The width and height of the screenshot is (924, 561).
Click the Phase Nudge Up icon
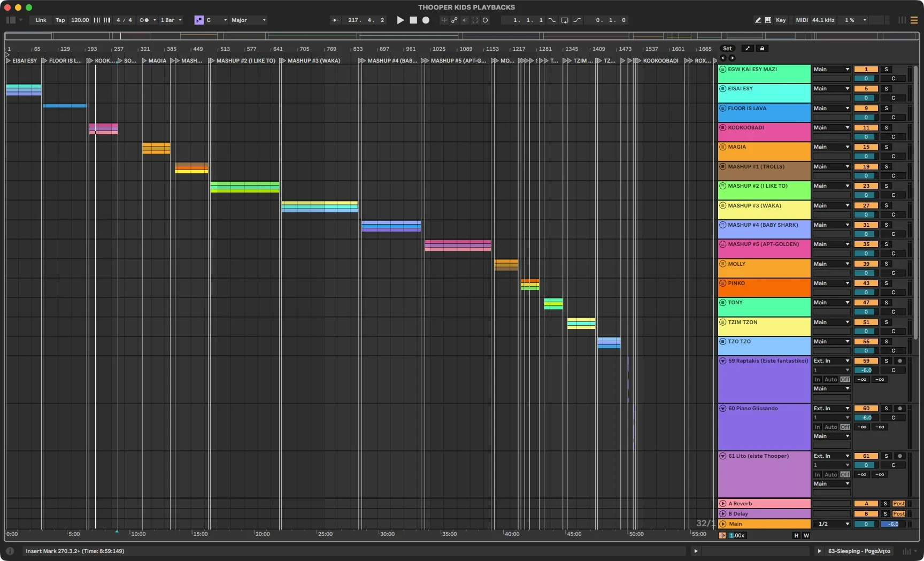107,20
